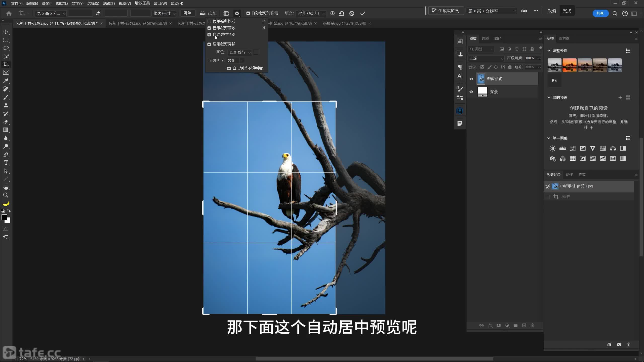Open the 滤镜(T) menu

pyautogui.click(x=109, y=4)
